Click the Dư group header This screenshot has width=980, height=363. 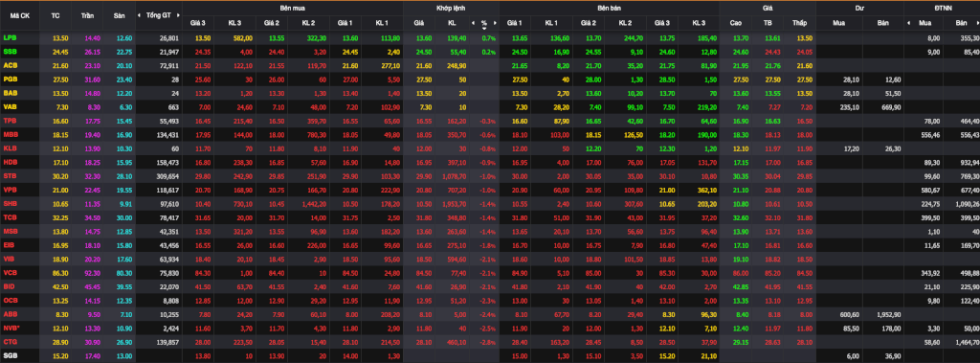click(x=859, y=8)
